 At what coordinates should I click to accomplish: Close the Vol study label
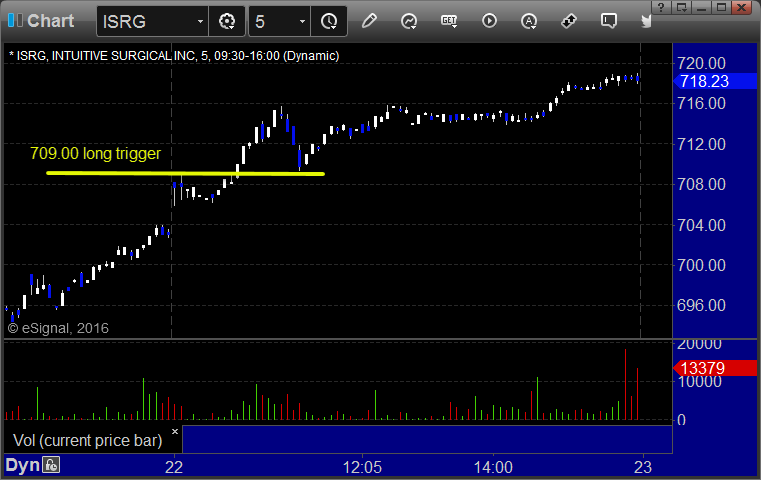click(175, 431)
